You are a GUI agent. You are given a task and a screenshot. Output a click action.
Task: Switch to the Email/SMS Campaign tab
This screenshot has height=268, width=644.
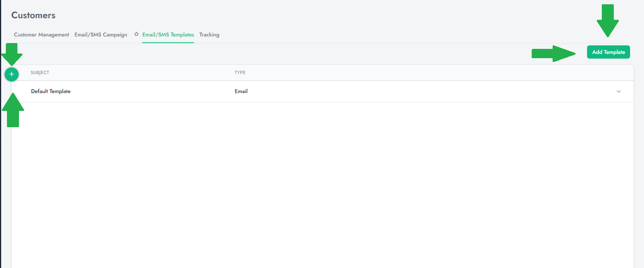coord(101,35)
